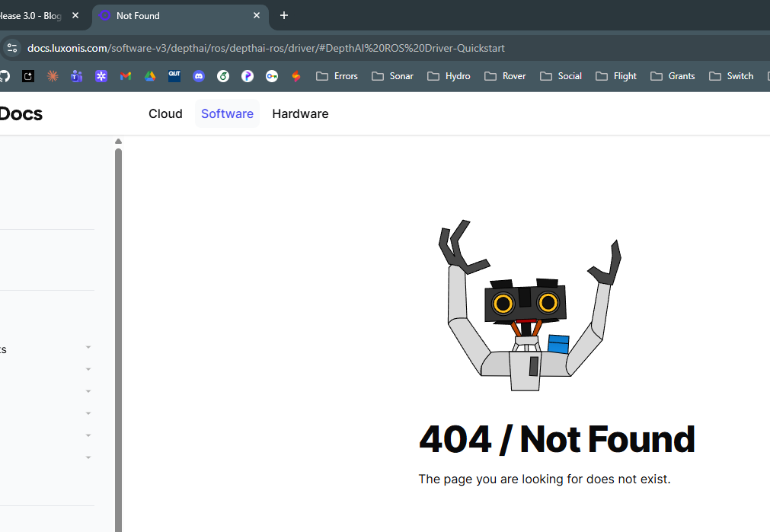Open the Claude starburst bookmark

tap(52, 76)
